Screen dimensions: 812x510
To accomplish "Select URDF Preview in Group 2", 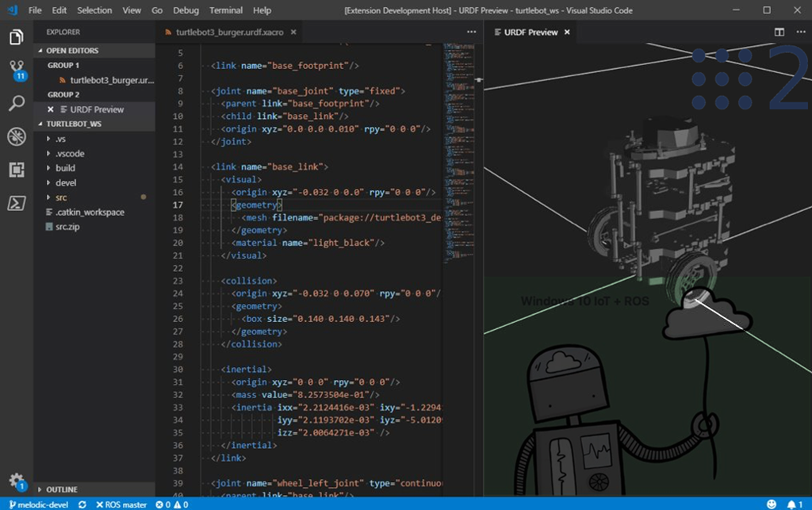I will [97, 109].
